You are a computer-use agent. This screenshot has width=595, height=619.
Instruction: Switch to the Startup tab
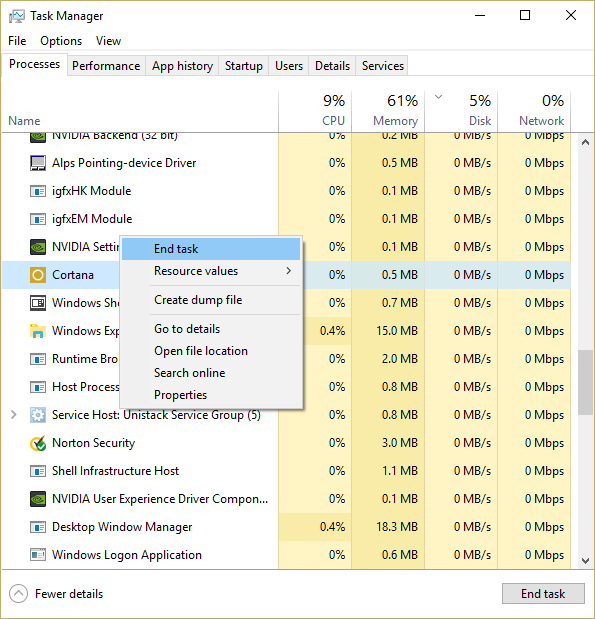pos(244,66)
